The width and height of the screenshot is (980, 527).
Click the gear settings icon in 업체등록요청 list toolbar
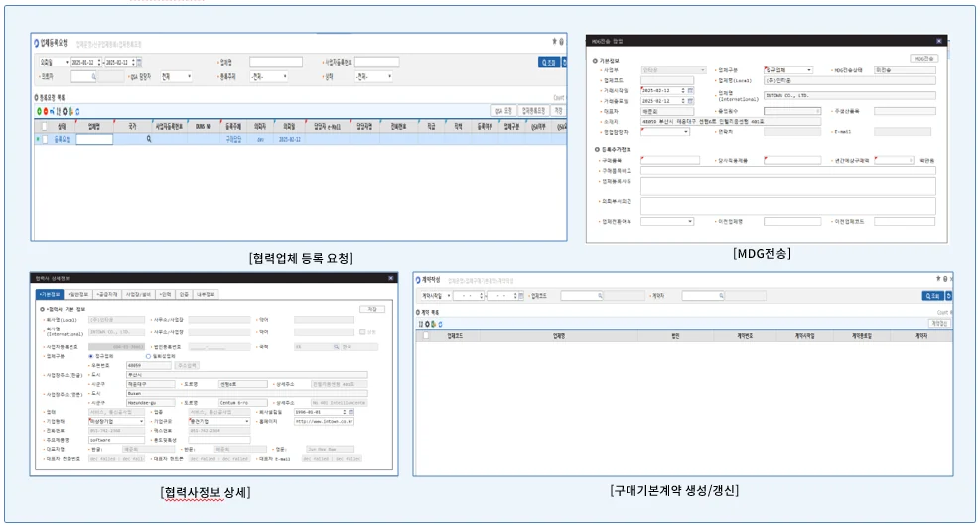65,112
